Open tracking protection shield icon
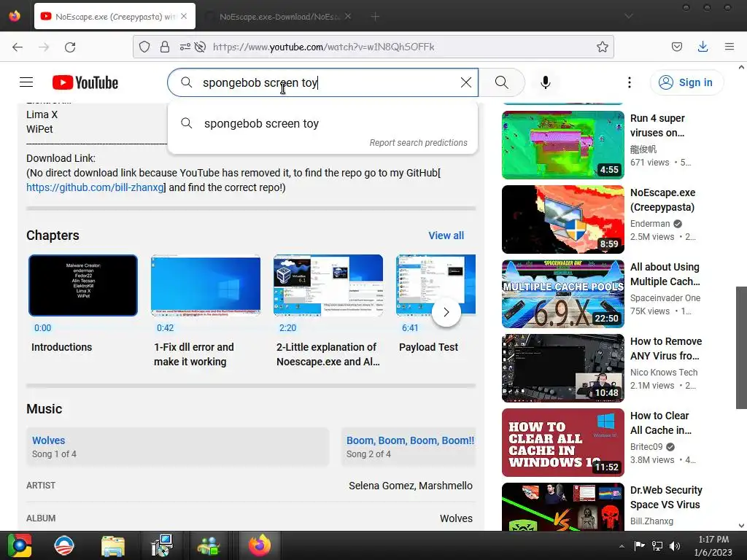This screenshot has height=560, width=747. click(144, 47)
